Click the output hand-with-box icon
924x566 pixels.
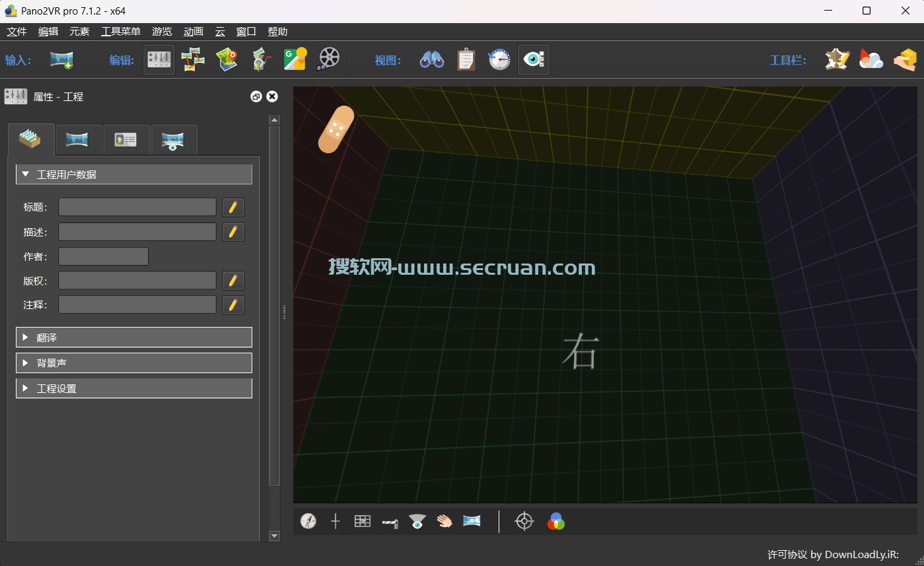906,60
